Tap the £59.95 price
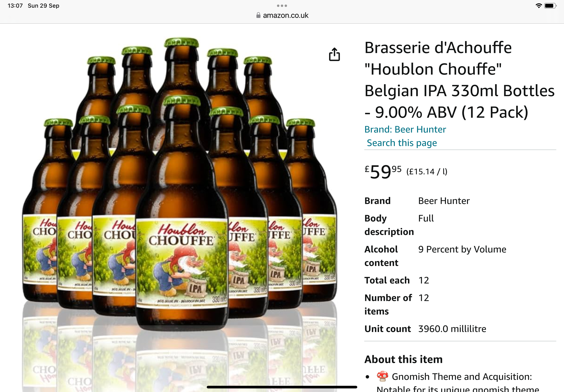Image resolution: width=564 pixels, height=392 pixels. [383, 171]
